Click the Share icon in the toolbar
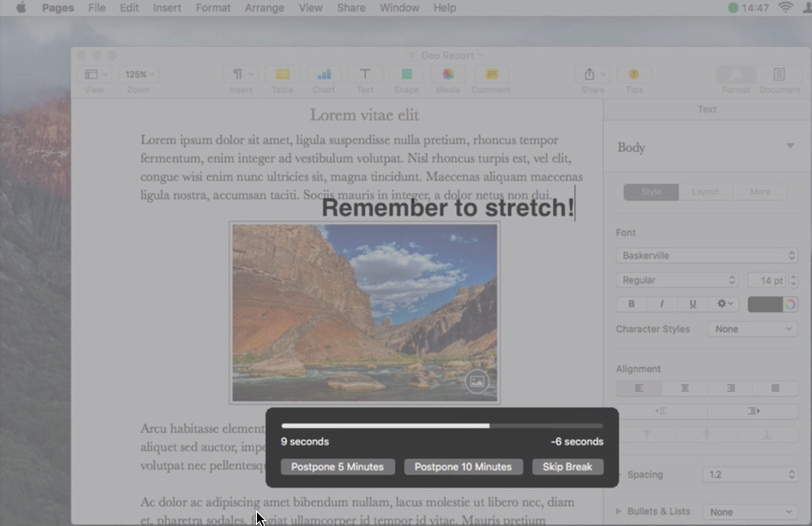 click(592, 75)
